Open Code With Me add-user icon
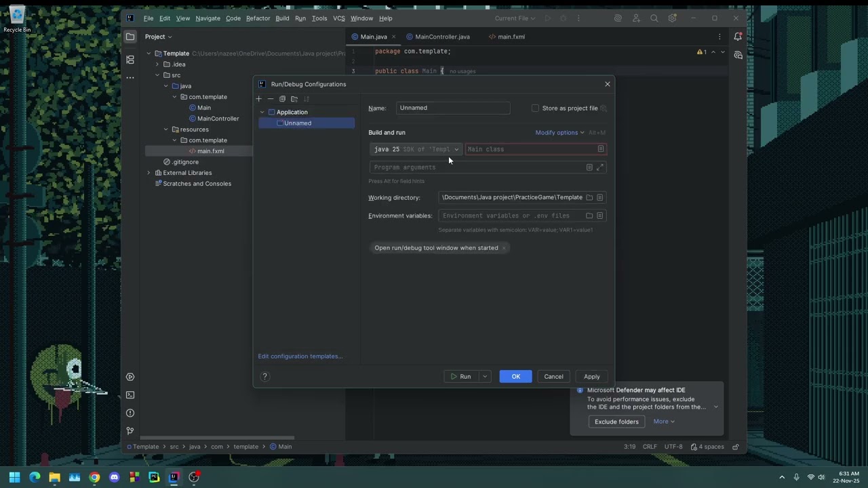Screen dimensions: 868x488 [636, 18]
